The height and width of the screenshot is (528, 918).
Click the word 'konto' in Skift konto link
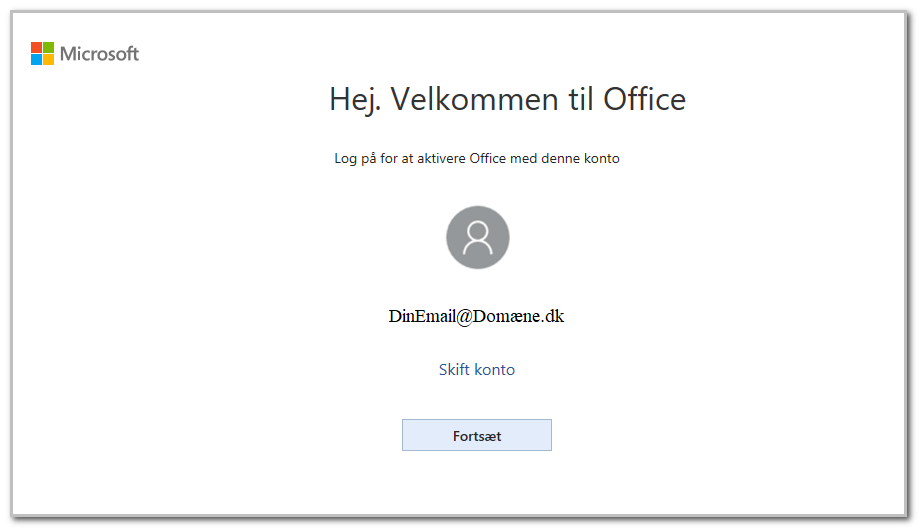coord(495,369)
